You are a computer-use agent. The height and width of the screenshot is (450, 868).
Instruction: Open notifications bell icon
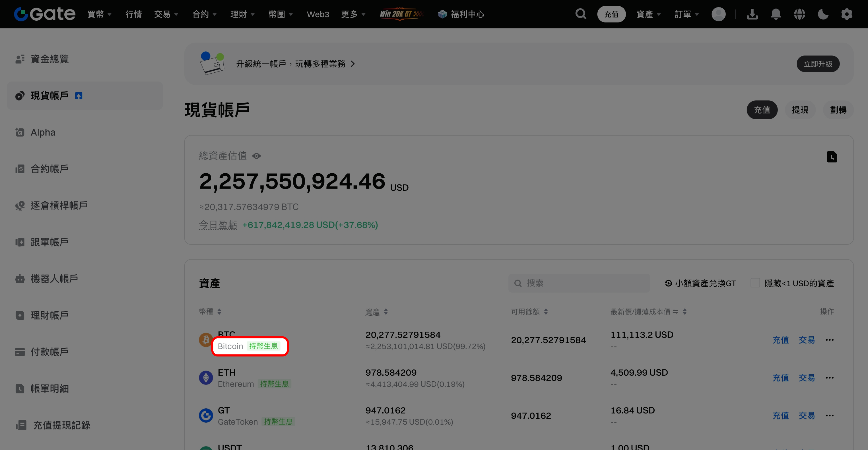[x=776, y=14]
